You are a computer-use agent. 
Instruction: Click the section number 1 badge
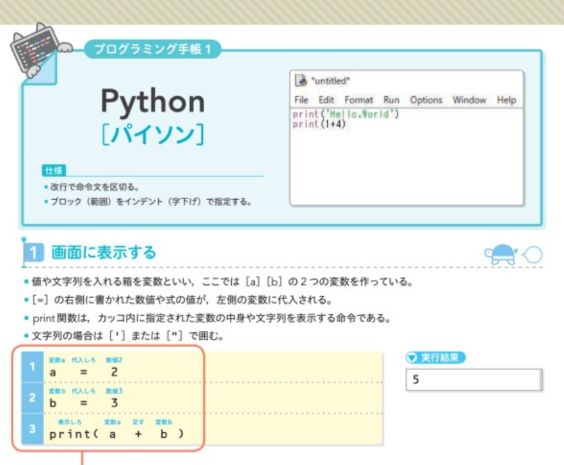pos(34,252)
